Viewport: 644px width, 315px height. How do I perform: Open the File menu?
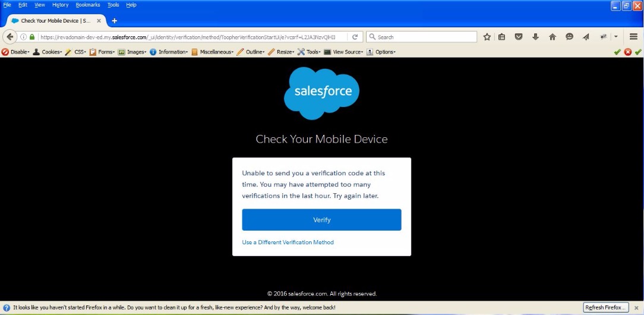[x=7, y=5]
